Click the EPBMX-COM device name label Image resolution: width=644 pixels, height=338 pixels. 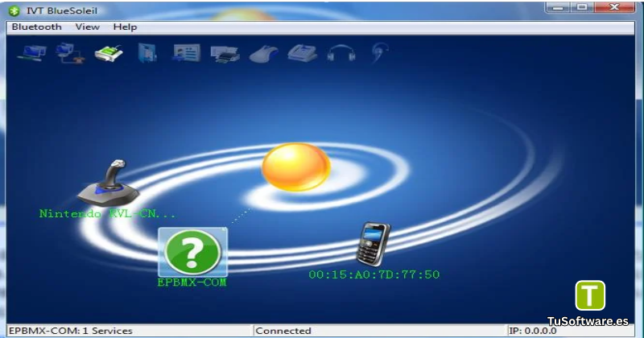click(x=192, y=282)
